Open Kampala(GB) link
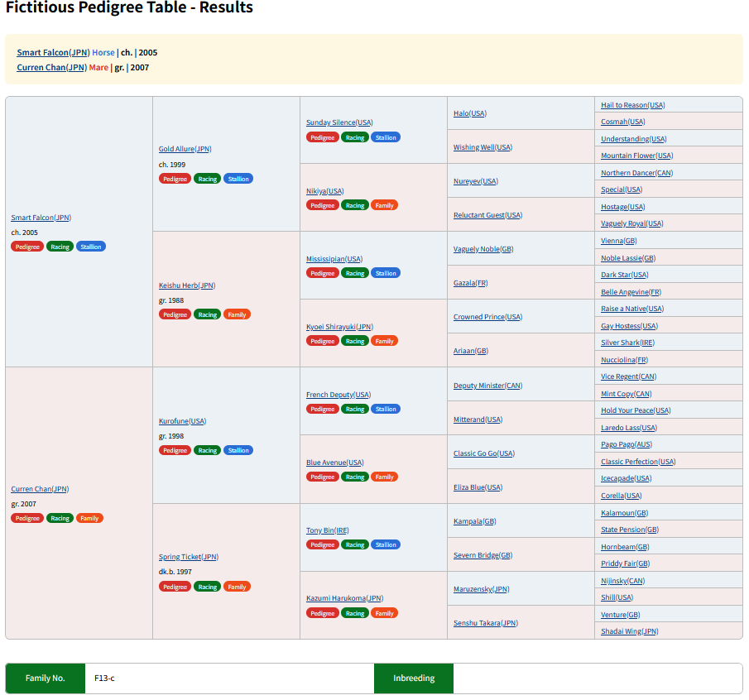This screenshot has height=700, width=749. click(x=475, y=521)
